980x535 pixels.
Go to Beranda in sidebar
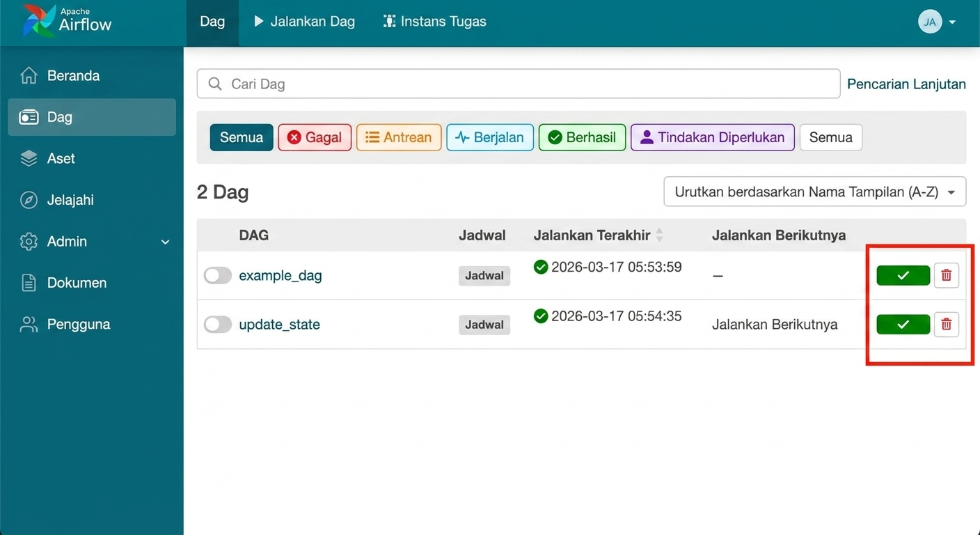pyautogui.click(x=92, y=76)
